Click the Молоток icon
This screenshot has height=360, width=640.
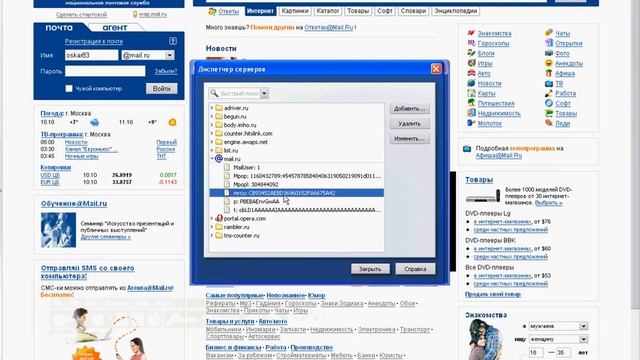pos(471,123)
